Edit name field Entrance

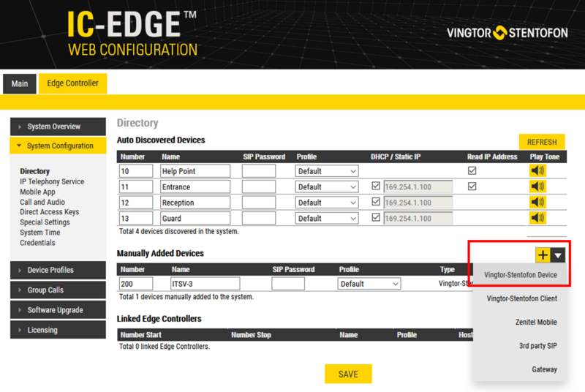195,187
